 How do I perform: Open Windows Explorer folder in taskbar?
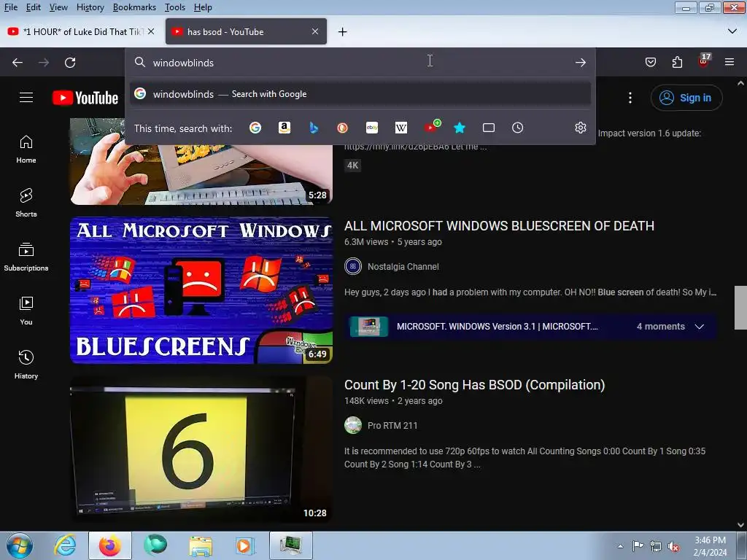[201, 545]
